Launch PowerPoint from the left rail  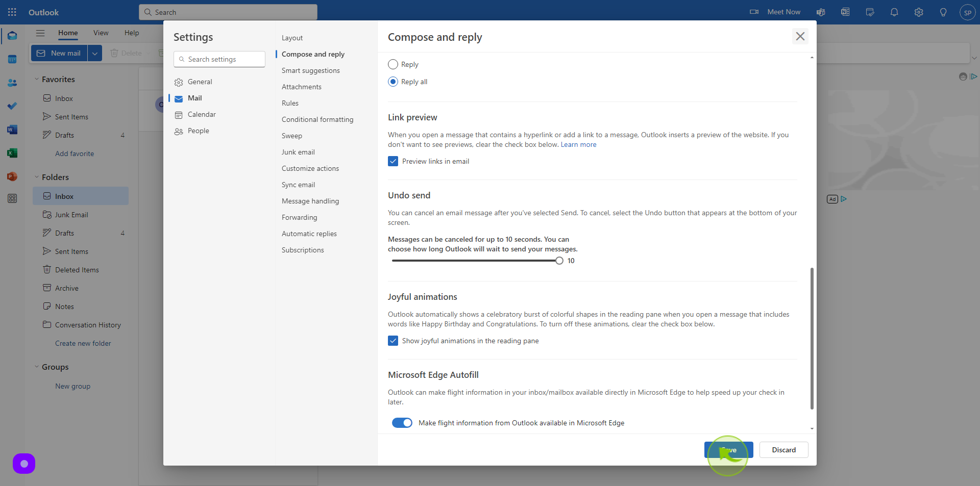click(x=12, y=176)
